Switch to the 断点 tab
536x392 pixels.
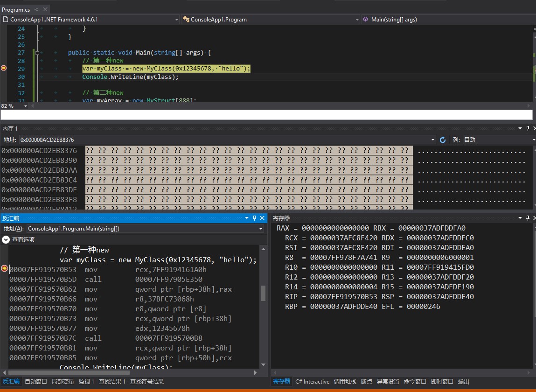click(x=367, y=381)
